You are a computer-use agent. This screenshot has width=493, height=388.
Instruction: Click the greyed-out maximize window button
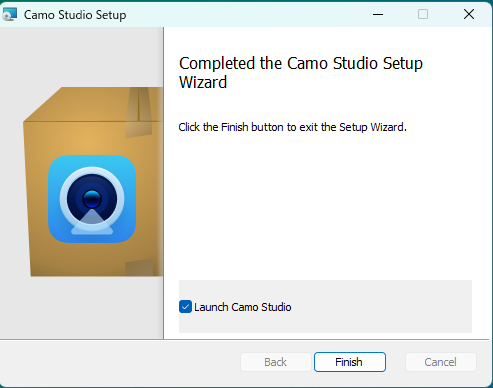[x=423, y=14]
